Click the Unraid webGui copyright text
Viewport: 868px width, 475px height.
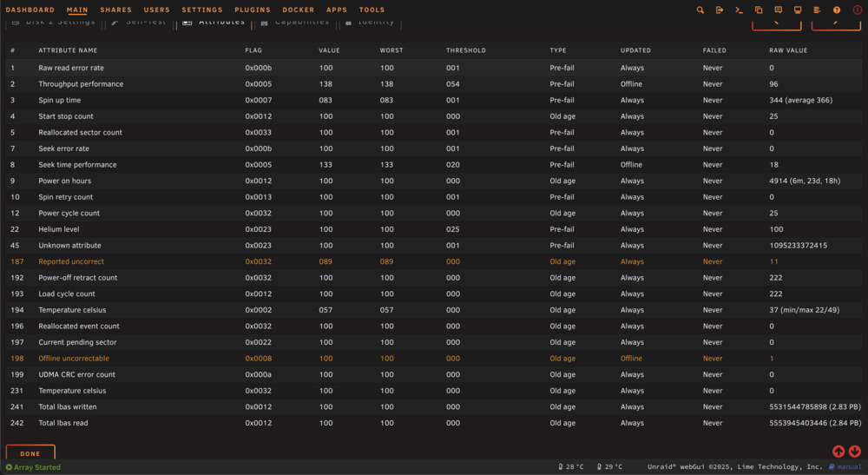pyautogui.click(x=736, y=466)
